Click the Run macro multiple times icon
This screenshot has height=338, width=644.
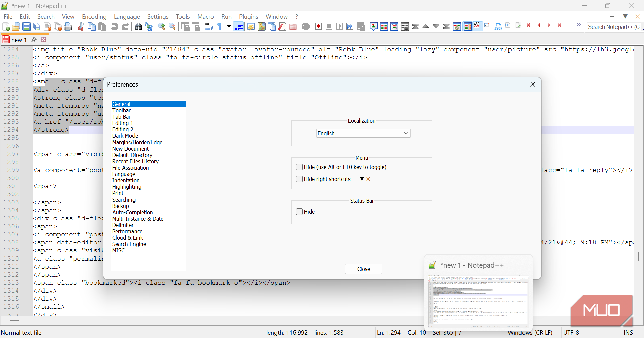pyautogui.click(x=350, y=26)
